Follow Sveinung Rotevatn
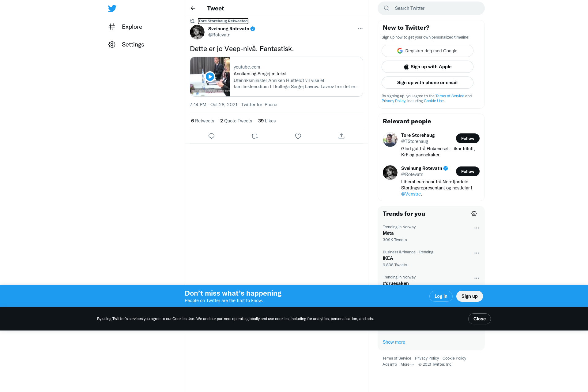This screenshot has height=392, width=588. point(468,171)
